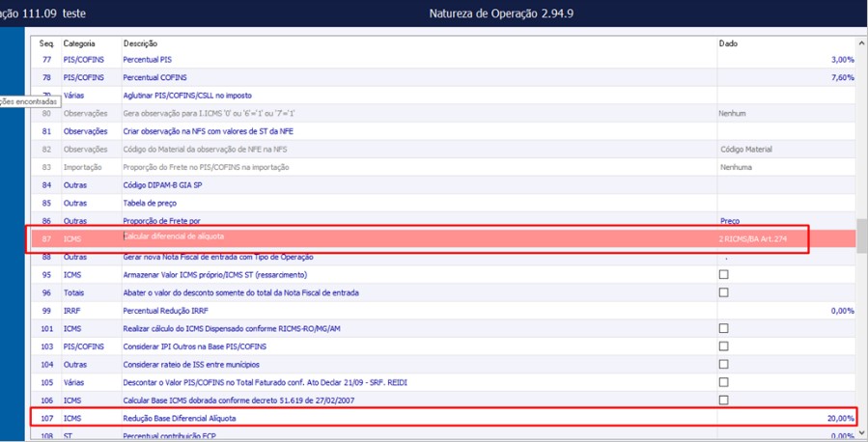
Task: Sort by the Categoria column header
Action: click(x=79, y=43)
